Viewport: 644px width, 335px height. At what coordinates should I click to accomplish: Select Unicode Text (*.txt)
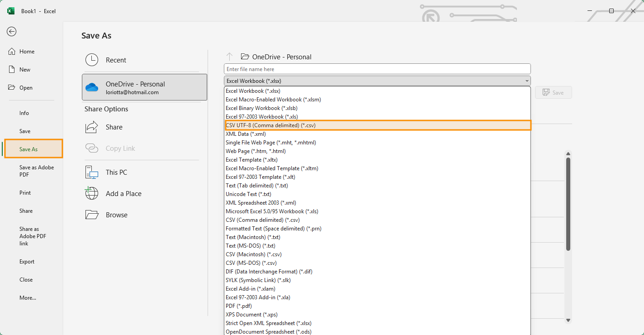coord(377,194)
